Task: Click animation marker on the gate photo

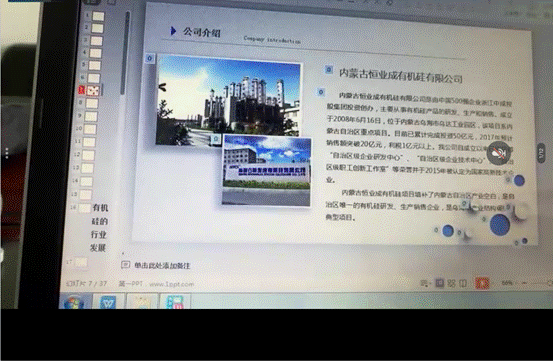Action: point(216,139)
